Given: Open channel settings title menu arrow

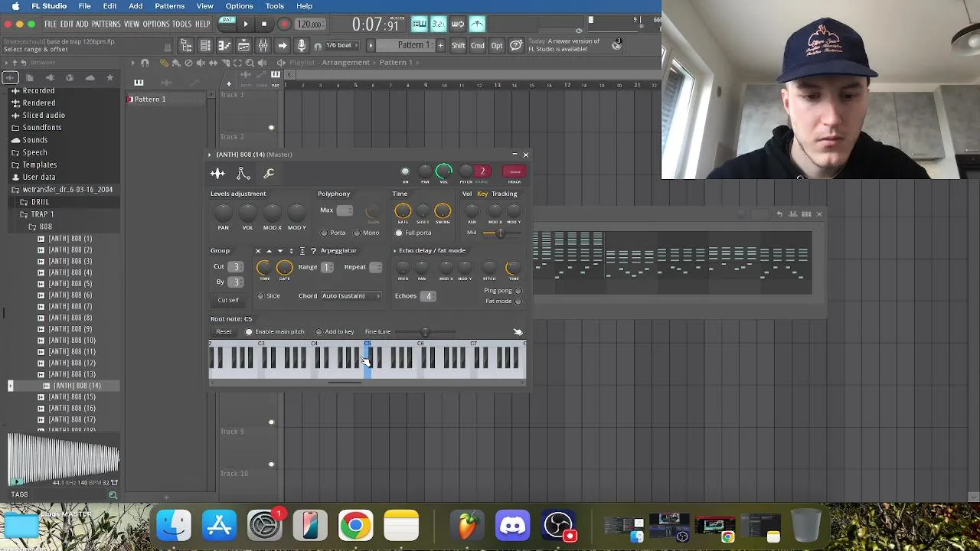Looking at the screenshot, I should [x=209, y=155].
